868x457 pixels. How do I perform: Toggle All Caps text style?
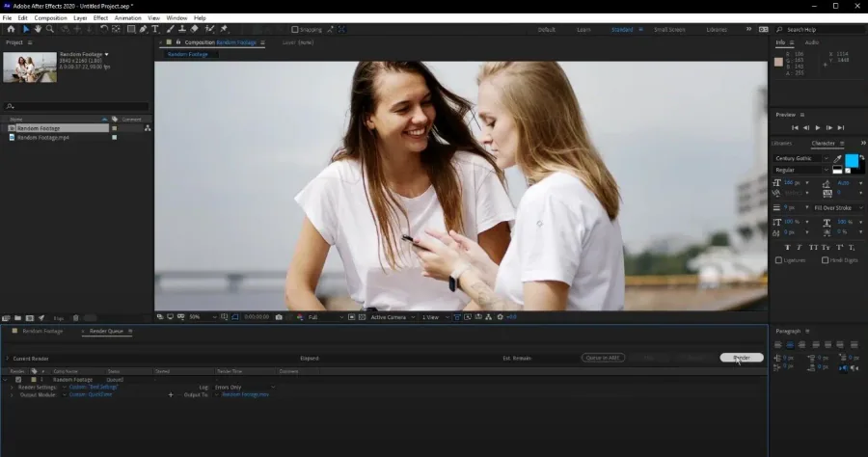[813, 248]
